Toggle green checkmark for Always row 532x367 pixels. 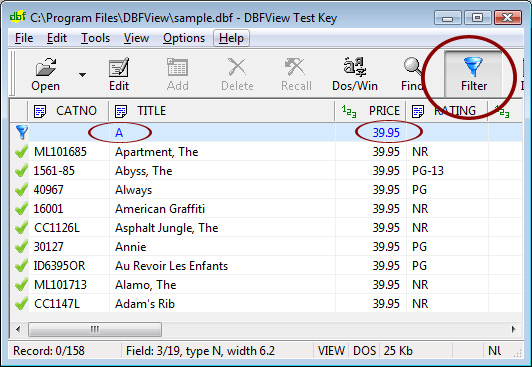(21, 189)
